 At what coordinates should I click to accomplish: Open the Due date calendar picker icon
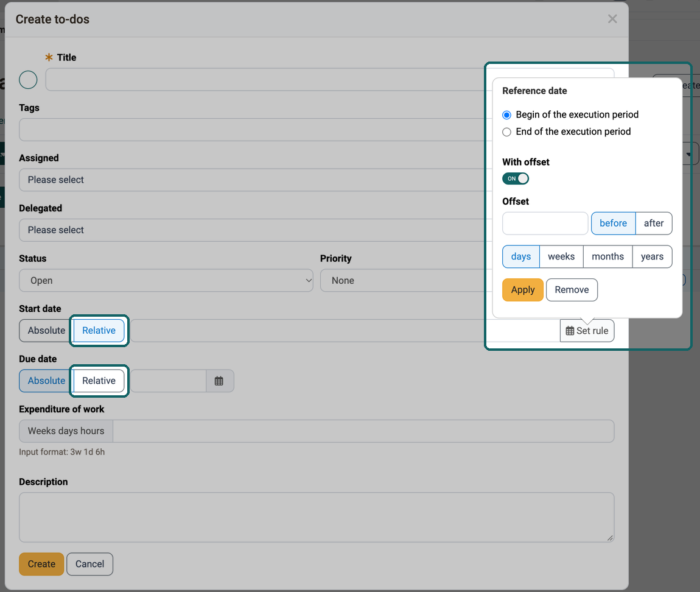(x=219, y=381)
